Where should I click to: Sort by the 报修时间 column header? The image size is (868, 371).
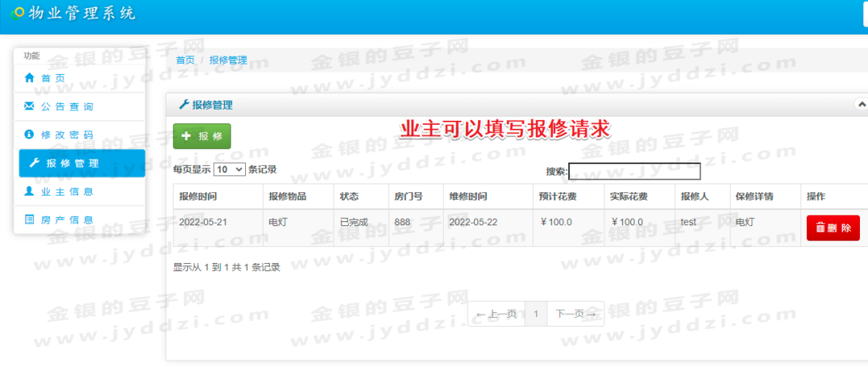218,196
